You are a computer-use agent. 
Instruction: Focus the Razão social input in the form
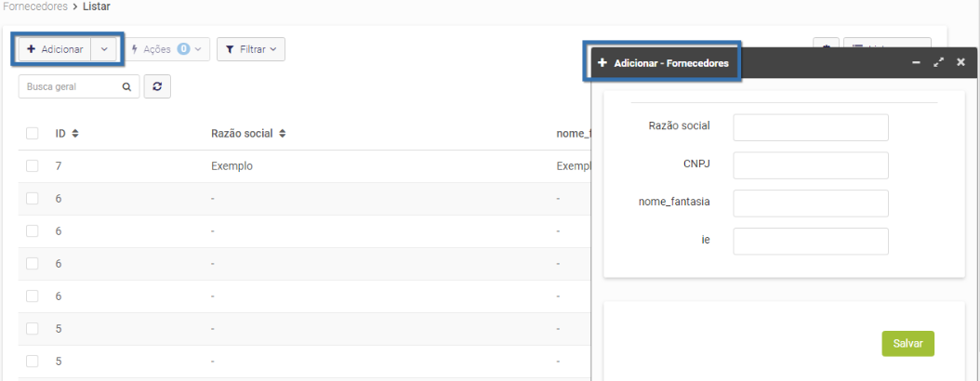pos(811,127)
